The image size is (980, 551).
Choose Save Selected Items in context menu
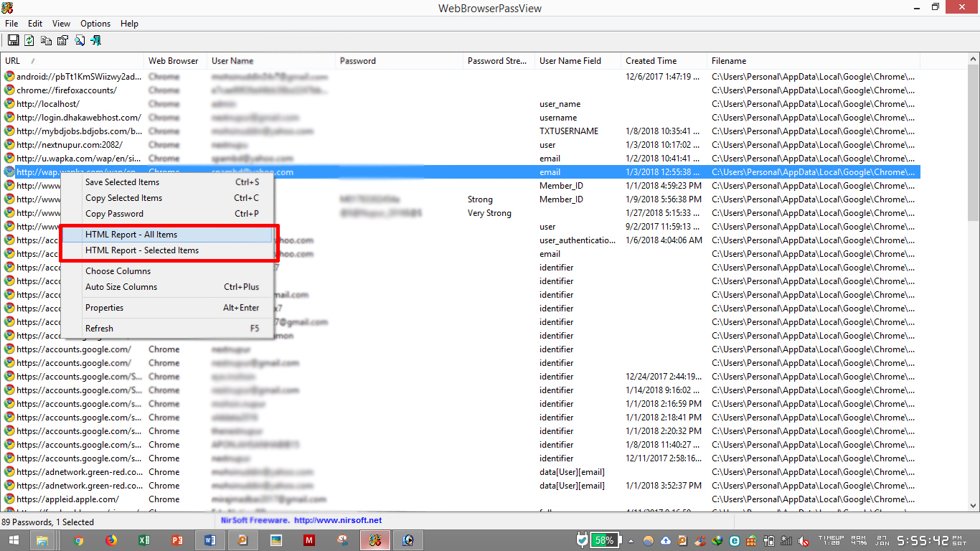(x=167, y=182)
